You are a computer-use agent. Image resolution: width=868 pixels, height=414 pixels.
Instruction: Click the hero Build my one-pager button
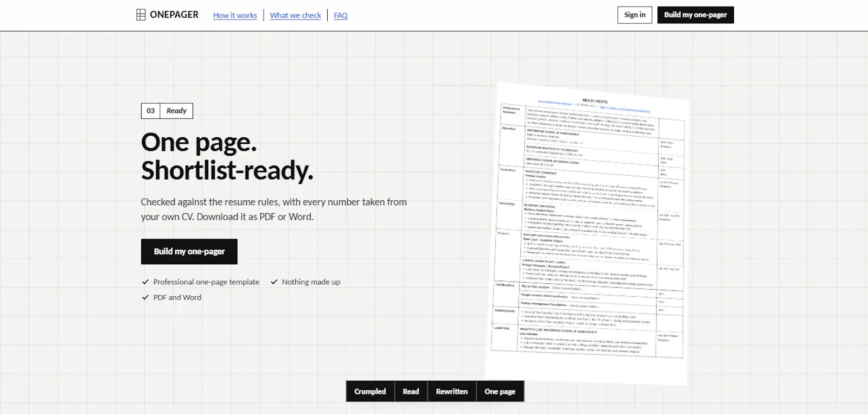[189, 251]
